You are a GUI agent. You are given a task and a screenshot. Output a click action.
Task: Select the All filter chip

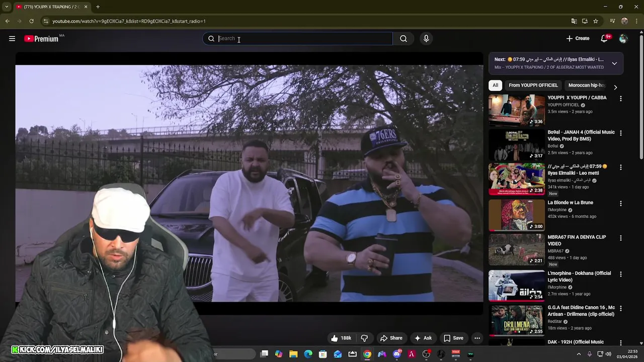(495, 85)
